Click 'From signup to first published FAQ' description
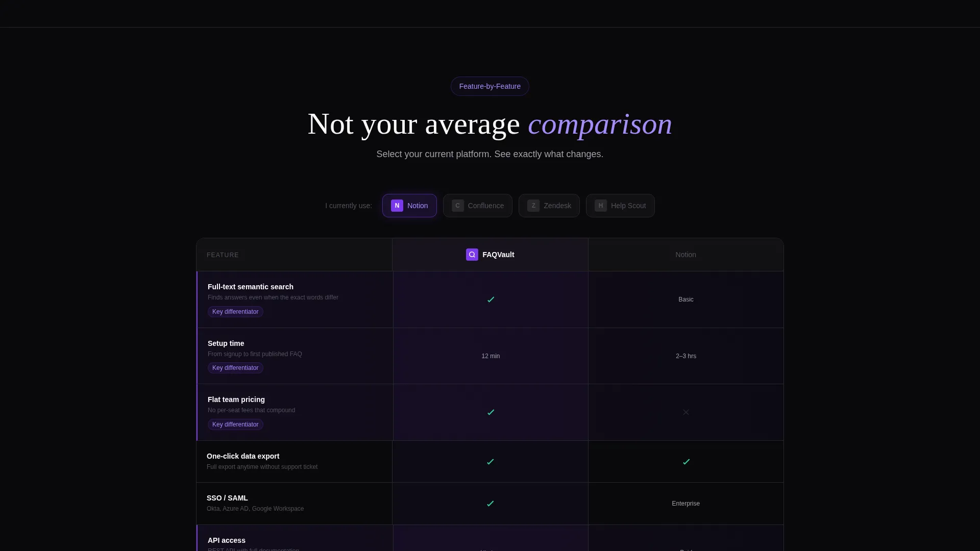The height and width of the screenshot is (551, 980). [255, 354]
